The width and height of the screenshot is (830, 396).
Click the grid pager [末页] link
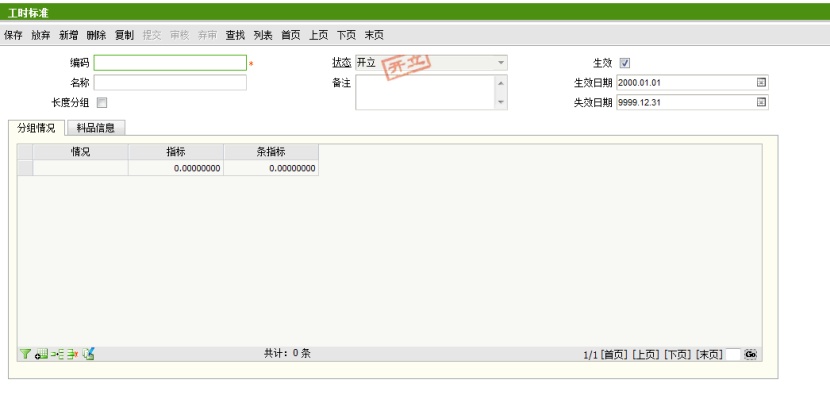click(709, 355)
